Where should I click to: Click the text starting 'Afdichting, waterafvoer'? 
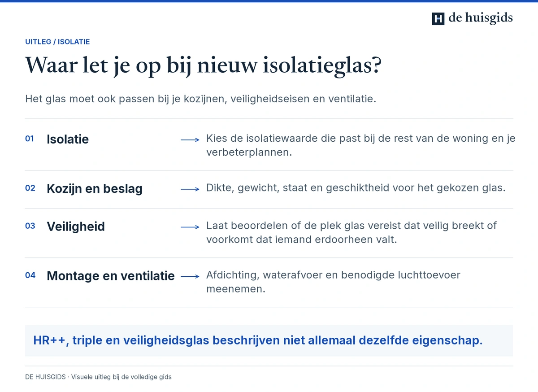(333, 282)
